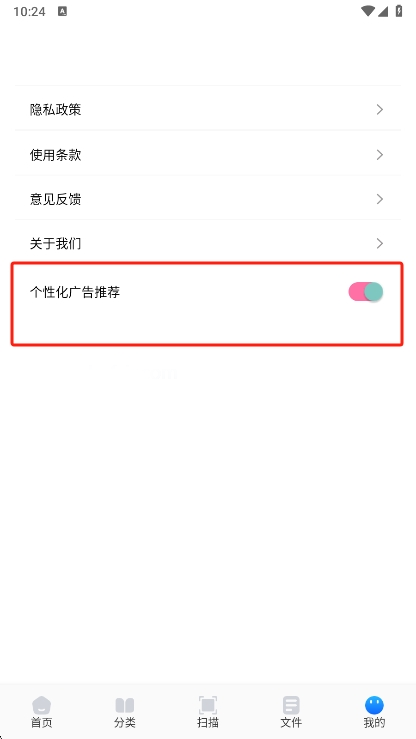The width and height of the screenshot is (416, 739).
Task: Tap the 10:24 clock in status bar
Action: (x=29, y=12)
